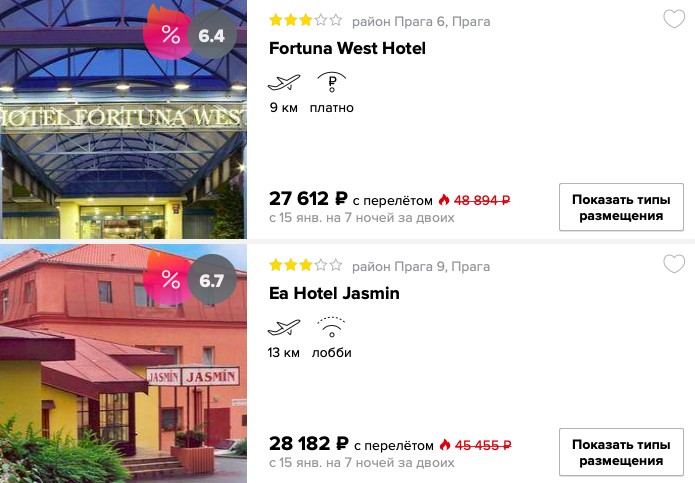Click the discount flame badge on Jasmin photo
Image resolution: width=695 pixels, height=483 pixels.
click(x=167, y=278)
